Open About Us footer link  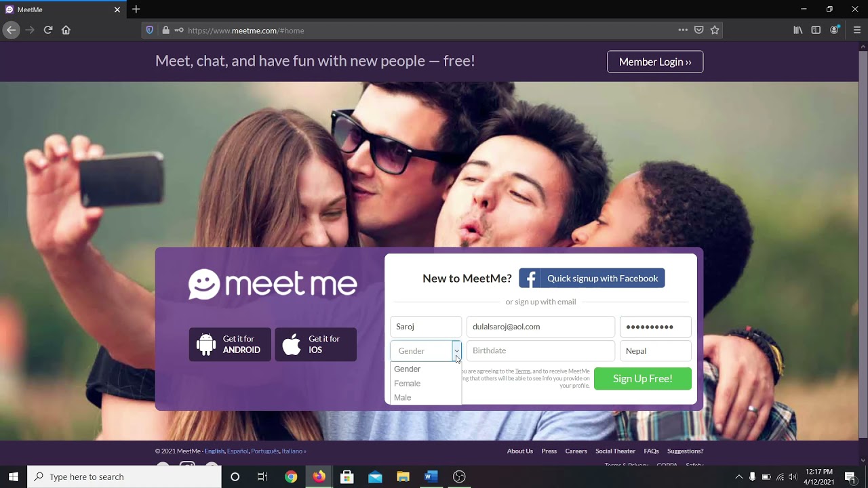520,451
